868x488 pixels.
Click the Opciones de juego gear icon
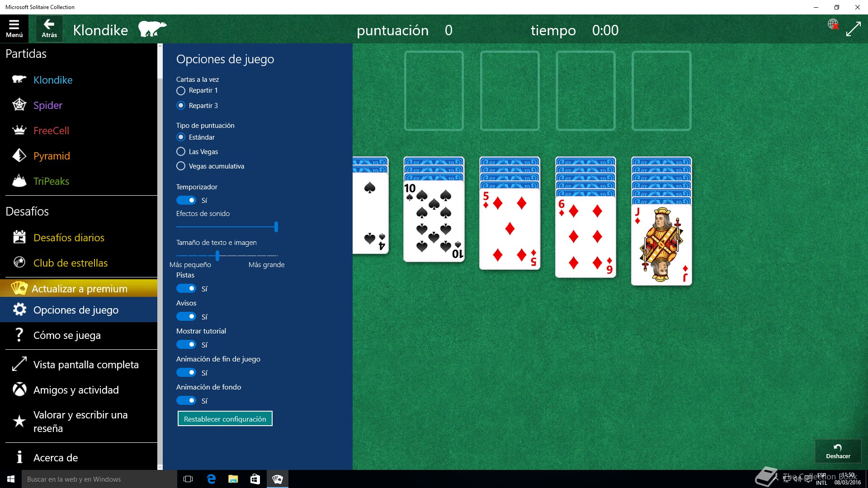19,310
